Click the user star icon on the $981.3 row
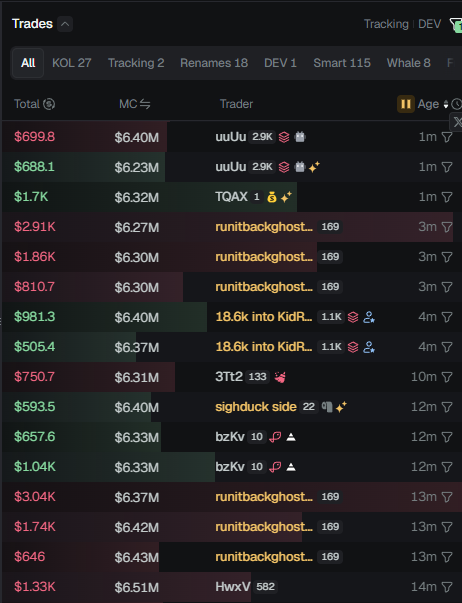The width and height of the screenshot is (462, 603). pyautogui.click(x=369, y=317)
